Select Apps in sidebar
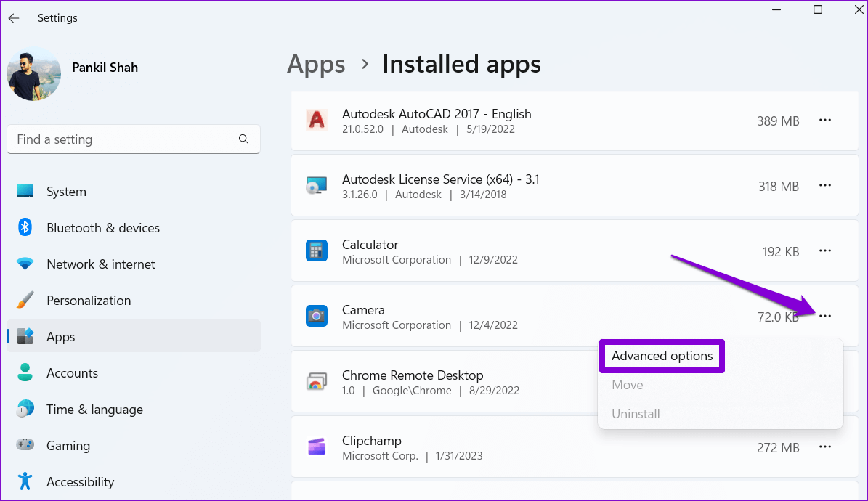Image resolution: width=868 pixels, height=501 pixels. click(x=134, y=337)
